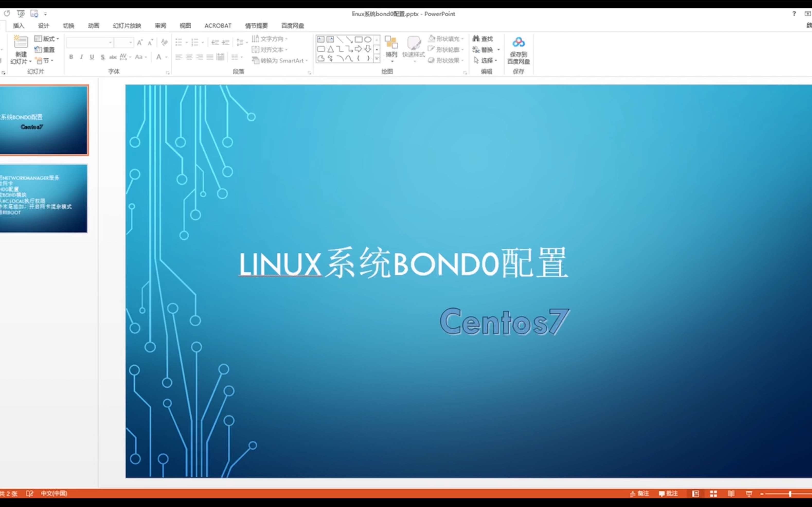This screenshot has width=812, height=507.
Task: Click the increase indent icon
Action: point(226,42)
